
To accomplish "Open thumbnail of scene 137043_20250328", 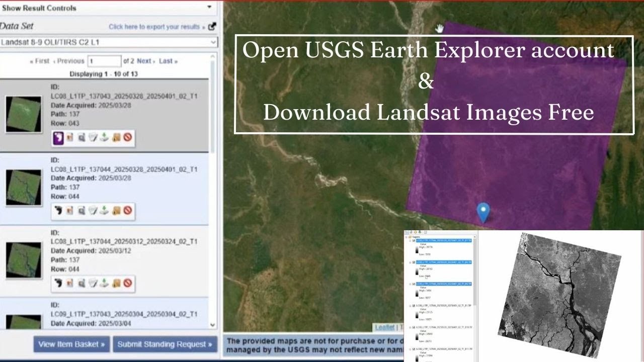I will 23,115.
